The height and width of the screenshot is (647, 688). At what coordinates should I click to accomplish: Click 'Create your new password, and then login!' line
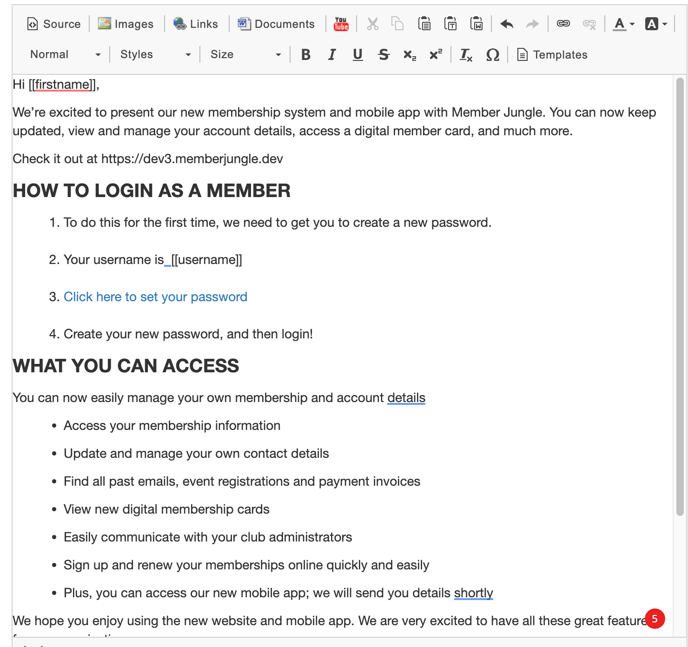click(188, 334)
